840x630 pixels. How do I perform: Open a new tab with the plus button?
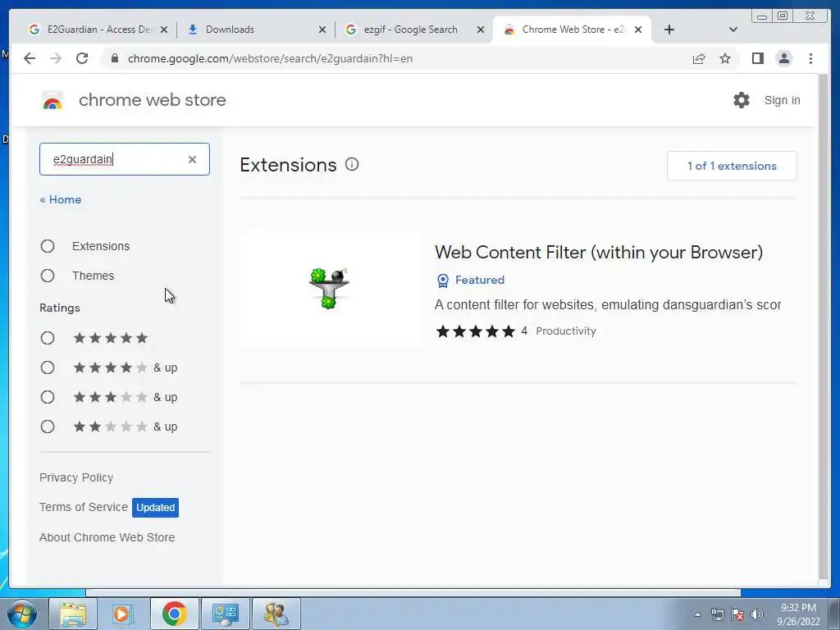point(669,30)
